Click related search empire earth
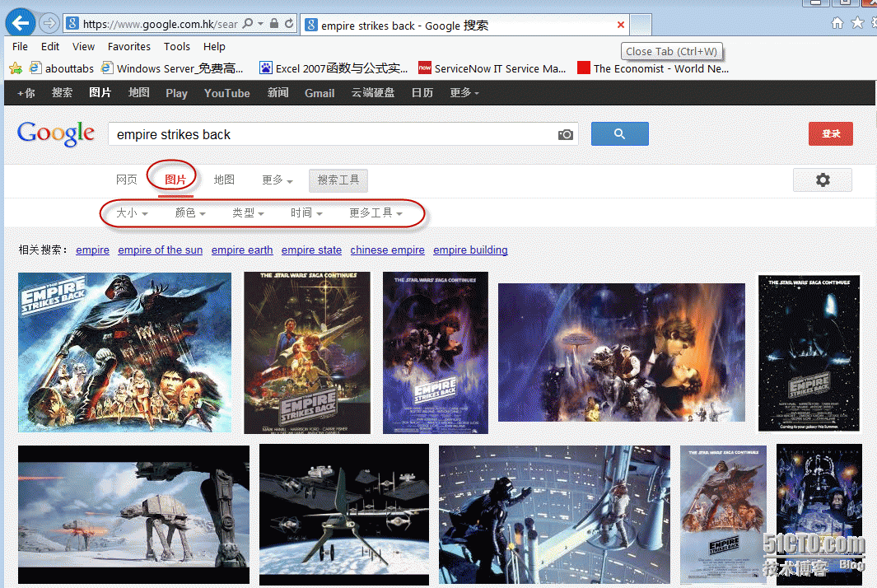 click(242, 250)
